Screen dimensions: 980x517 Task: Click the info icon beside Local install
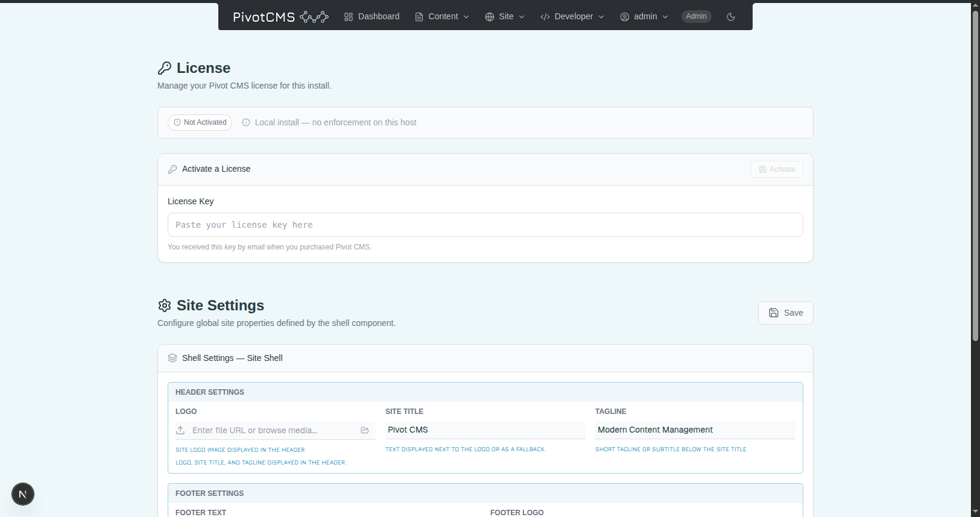[x=246, y=122]
